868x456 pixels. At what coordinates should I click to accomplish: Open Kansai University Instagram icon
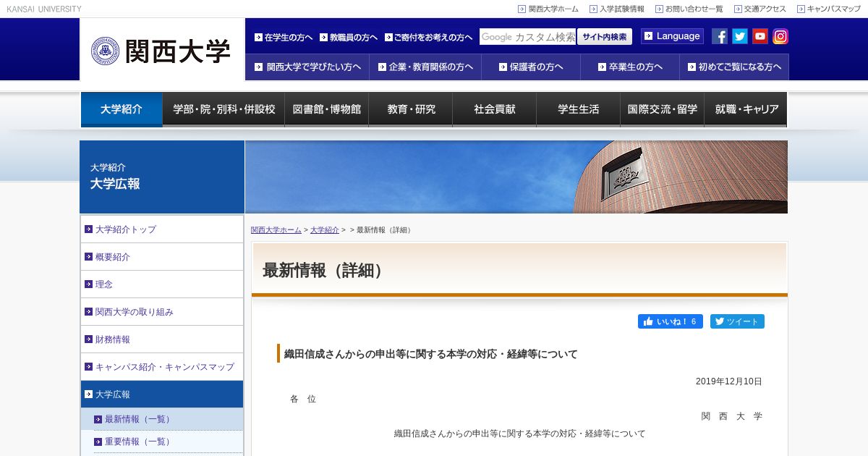780,36
